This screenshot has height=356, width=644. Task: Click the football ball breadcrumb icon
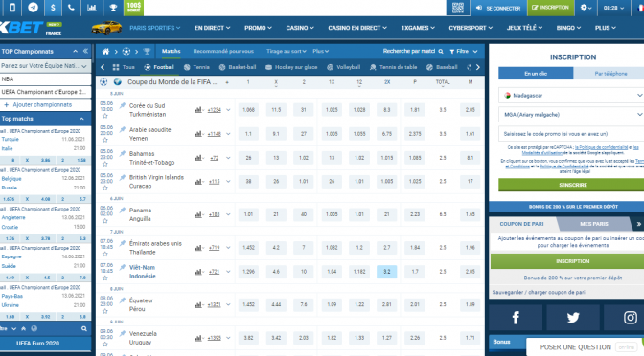coord(126,52)
